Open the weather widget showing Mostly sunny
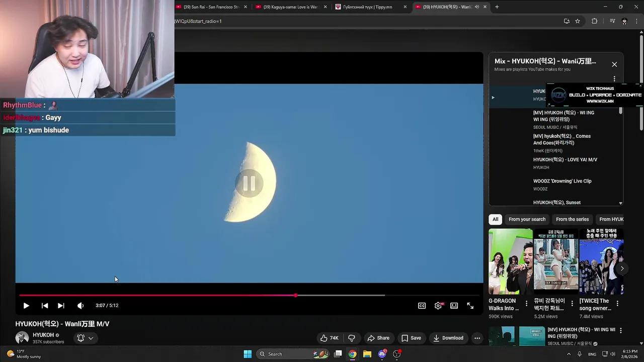The height and width of the screenshot is (362, 644). 24,354
